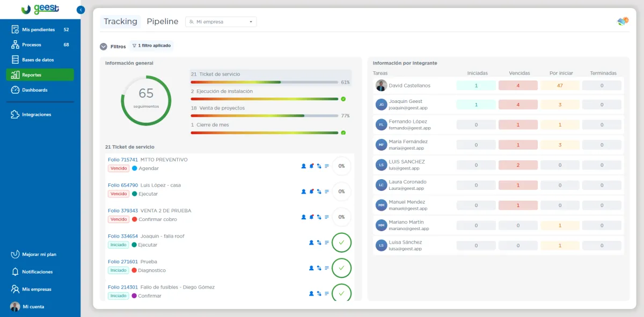Click the Venta de proyectos progress bar

tap(265, 115)
